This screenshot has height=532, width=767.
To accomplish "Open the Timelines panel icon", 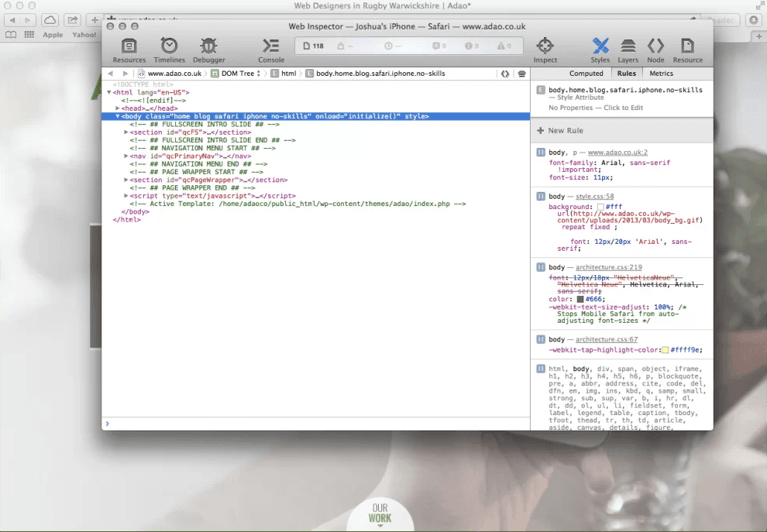I will click(x=169, y=46).
